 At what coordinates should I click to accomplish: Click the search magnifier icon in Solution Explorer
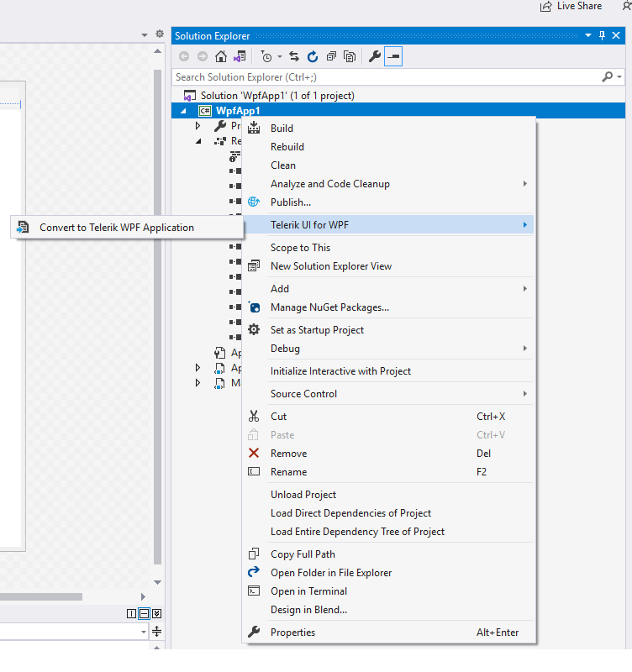[607, 77]
